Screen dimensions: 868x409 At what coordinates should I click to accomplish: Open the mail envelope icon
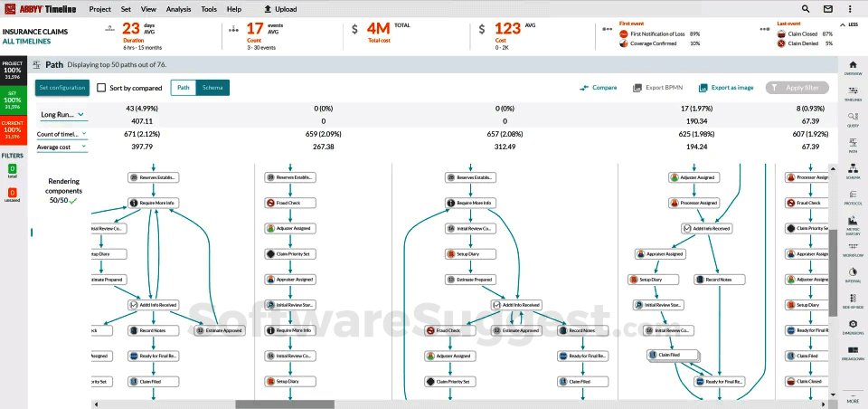click(827, 9)
